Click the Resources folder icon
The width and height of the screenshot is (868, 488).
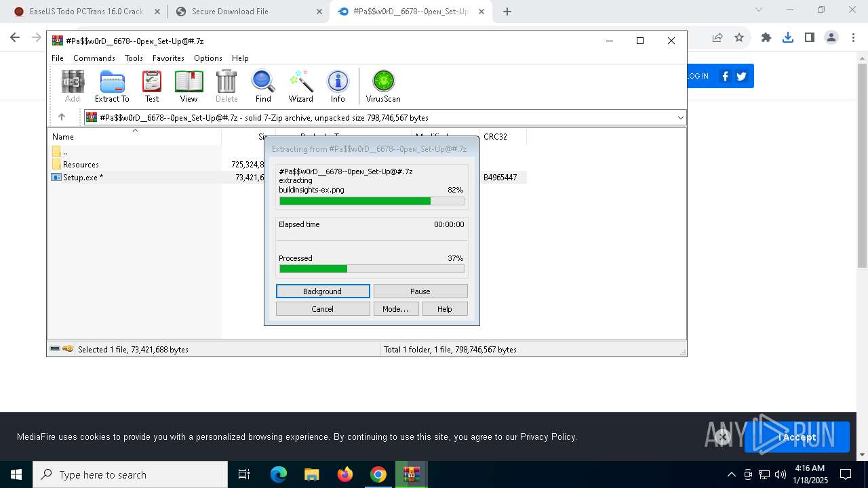pyautogui.click(x=56, y=164)
